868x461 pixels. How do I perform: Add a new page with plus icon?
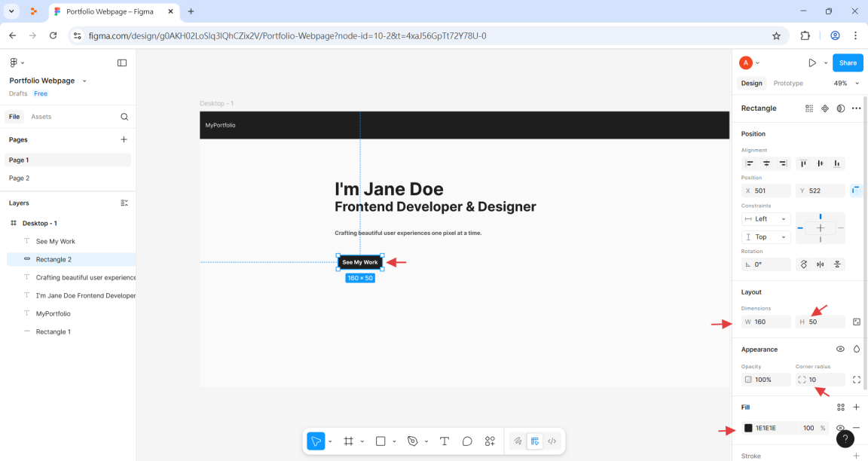click(124, 139)
